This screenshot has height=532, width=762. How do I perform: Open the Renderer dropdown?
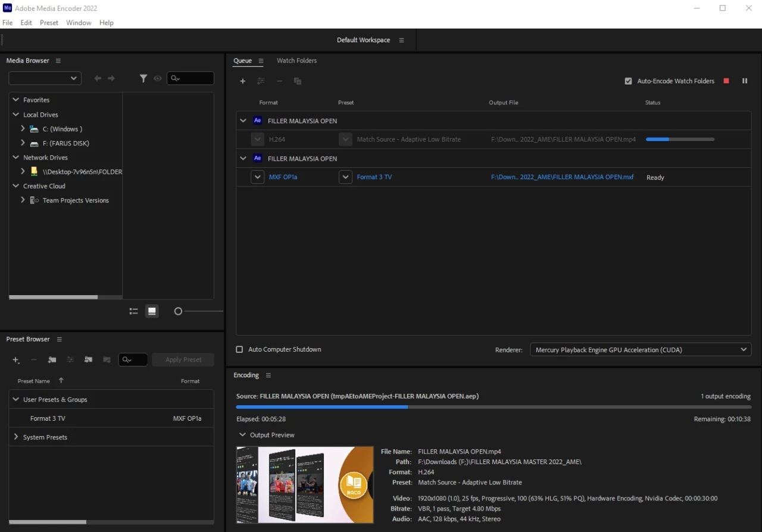(x=641, y=349)
